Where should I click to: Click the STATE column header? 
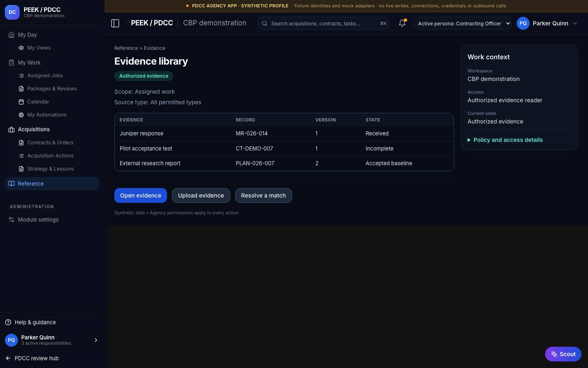coord(373,120)
